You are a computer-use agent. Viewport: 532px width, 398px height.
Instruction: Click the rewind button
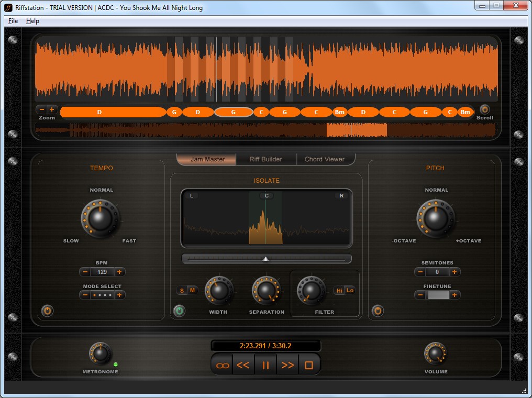[x=243, y=365]
